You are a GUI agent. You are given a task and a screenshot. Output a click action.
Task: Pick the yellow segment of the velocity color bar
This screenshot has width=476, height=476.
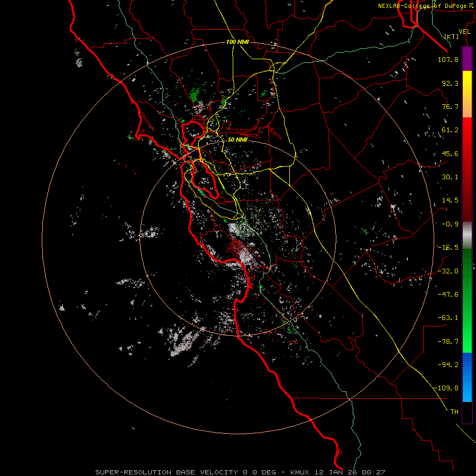tap(467, 94)
